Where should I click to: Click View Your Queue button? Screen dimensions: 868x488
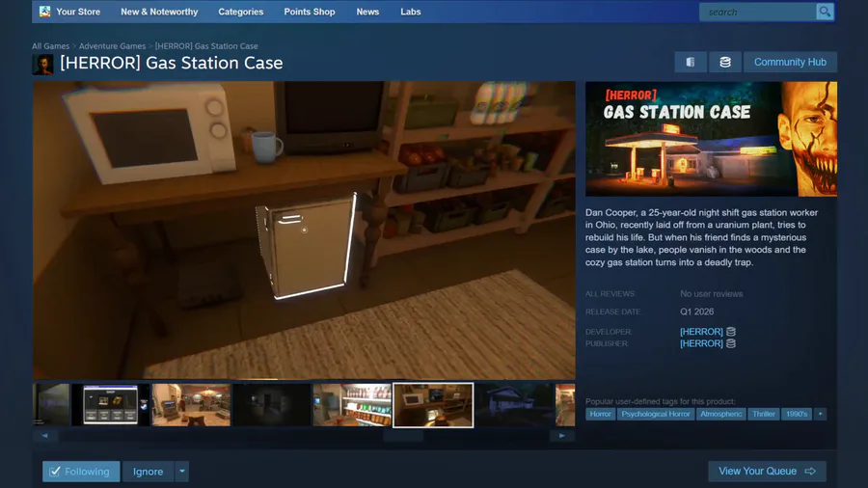[768, 472]
